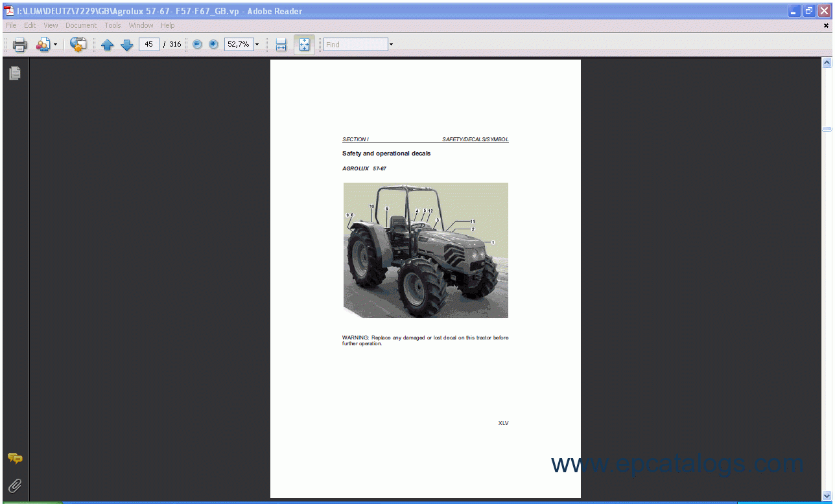Screen dimensions: 835x504
Task: Click the Adobe PDF icon in title bar
Action: coord(9,10)
